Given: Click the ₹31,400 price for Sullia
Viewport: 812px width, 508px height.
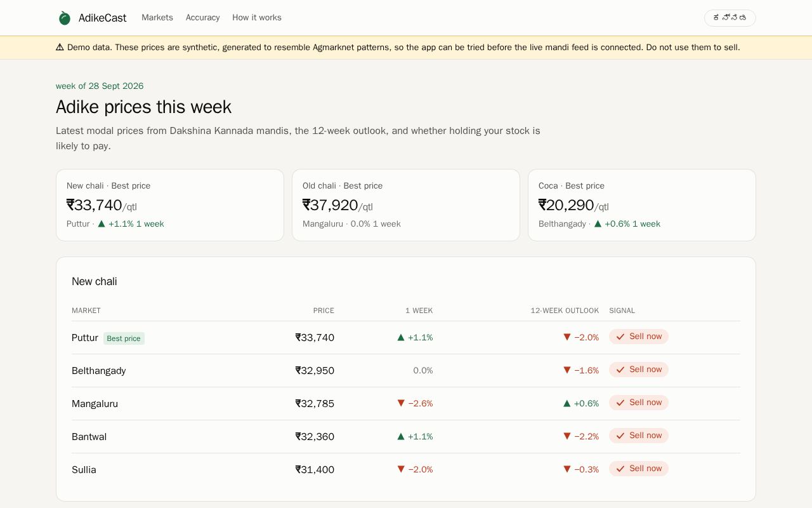Looking at the screenshot, I should click(x=315, y=470).
